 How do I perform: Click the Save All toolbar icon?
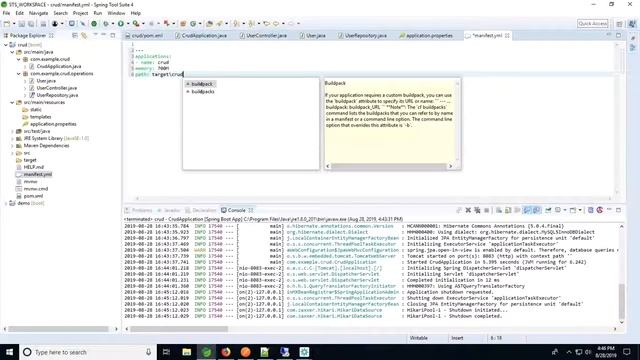pyautogui.click(x=31, y=24)
